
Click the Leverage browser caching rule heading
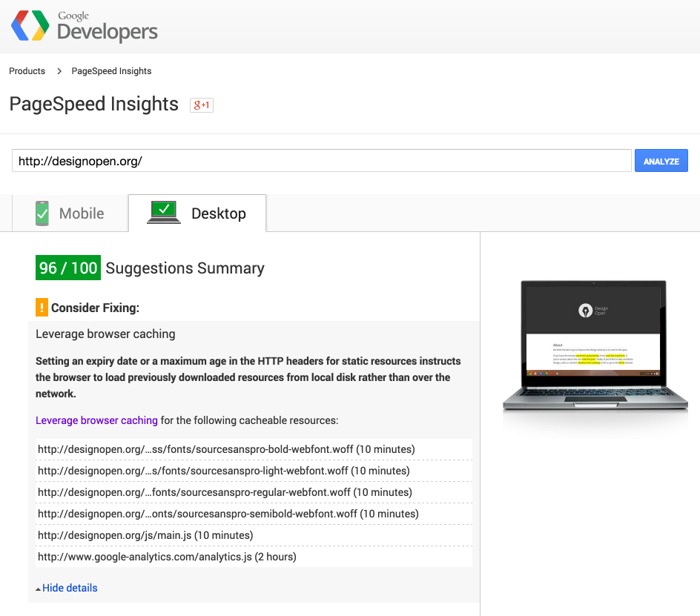pos(105,334)
